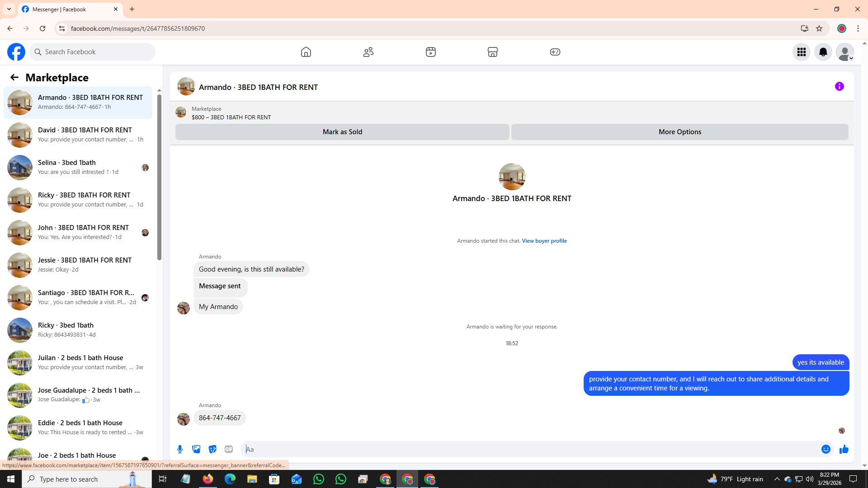Open the Marketplace storefront icon
868x488 pixels.
(x=493, y=52)
